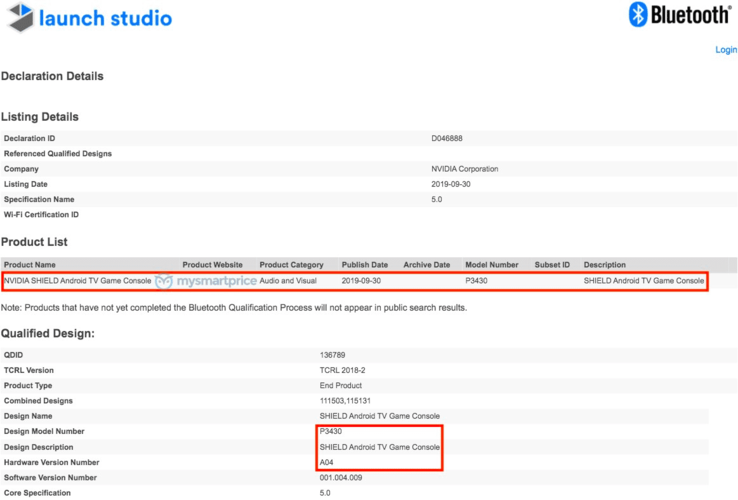Click the Archive Date column header

point(426,265)
